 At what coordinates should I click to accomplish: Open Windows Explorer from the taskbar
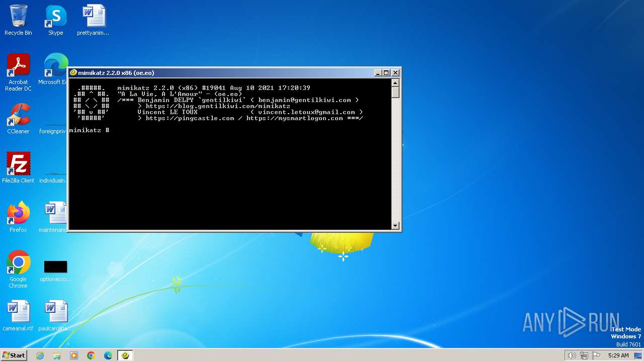[57, 355]
